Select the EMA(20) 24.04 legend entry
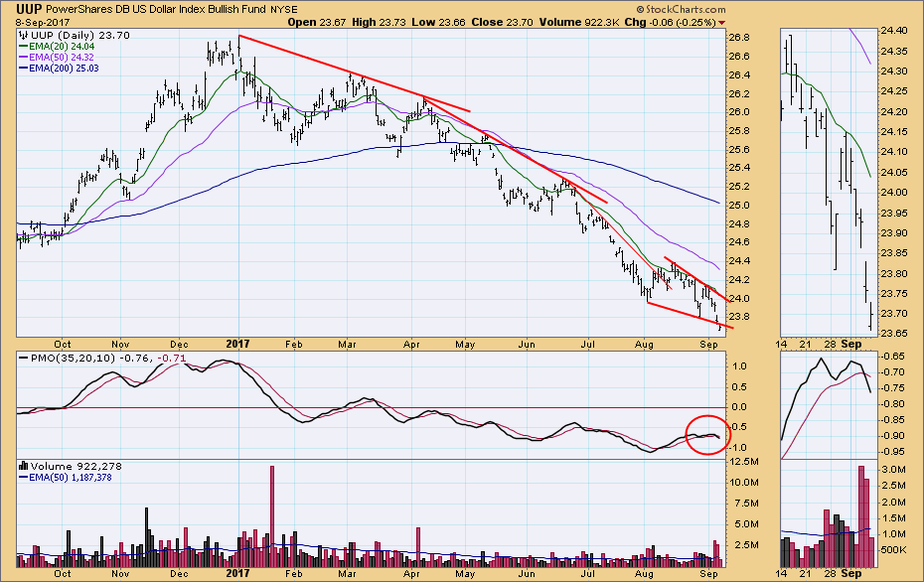 coord(62,46)
